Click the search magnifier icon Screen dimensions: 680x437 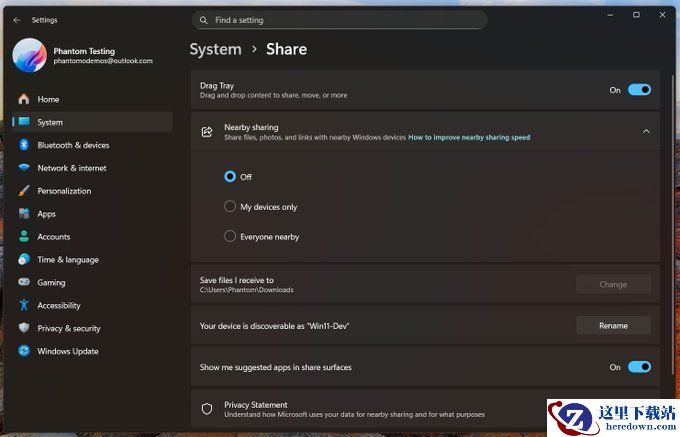[x=203, y=20]
